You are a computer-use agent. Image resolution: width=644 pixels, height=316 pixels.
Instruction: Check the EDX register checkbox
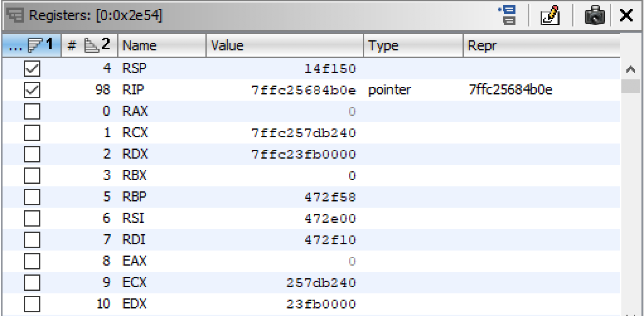[32, 304]
